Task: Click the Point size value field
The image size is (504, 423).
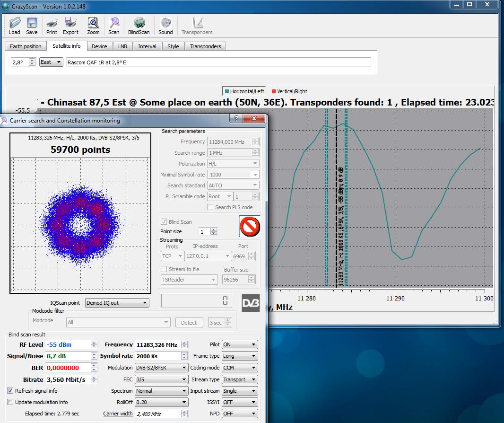Action: coord(204,231)
